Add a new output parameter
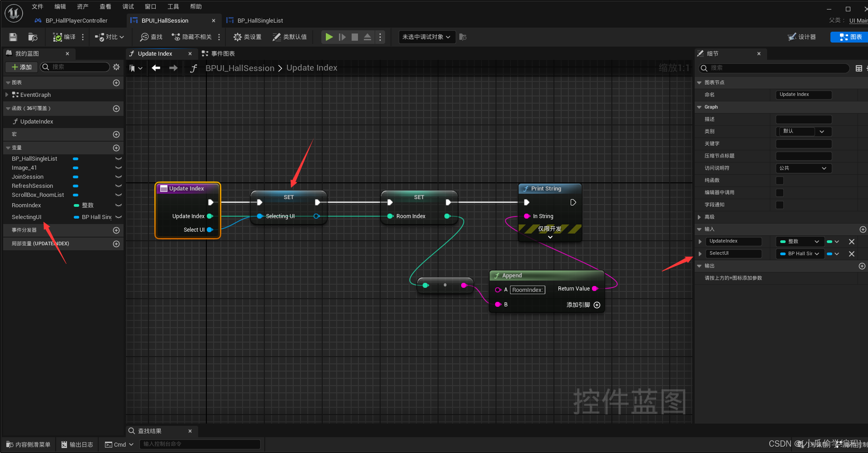This screenshot has height=453, width=868. (862, 266)
